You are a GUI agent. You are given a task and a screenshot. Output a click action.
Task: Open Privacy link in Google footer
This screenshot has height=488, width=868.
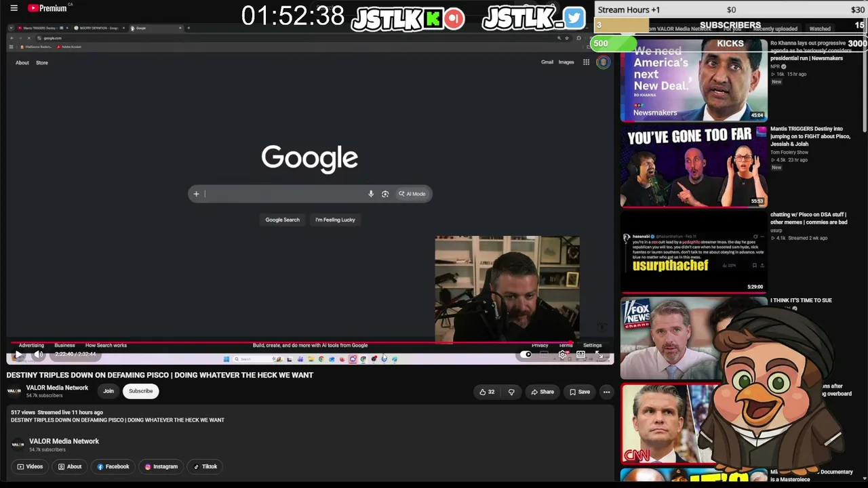pyautogui.click(x=540, y=346)
